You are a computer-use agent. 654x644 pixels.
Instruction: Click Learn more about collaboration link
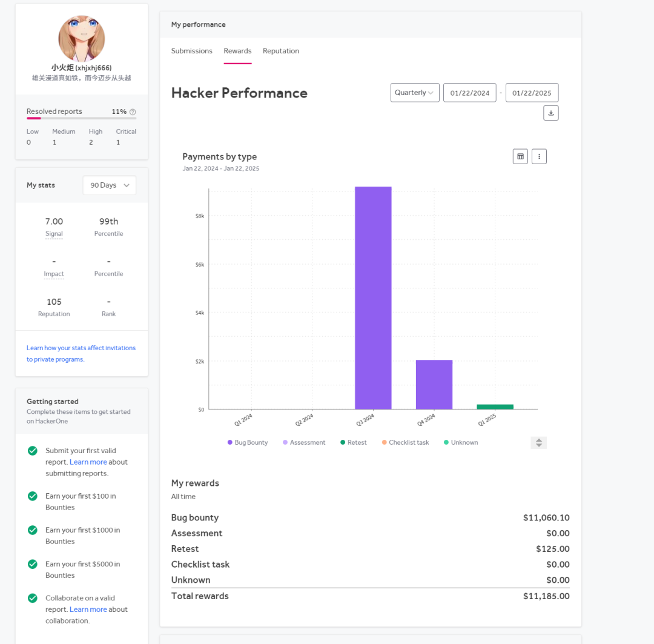click(88, 609)
